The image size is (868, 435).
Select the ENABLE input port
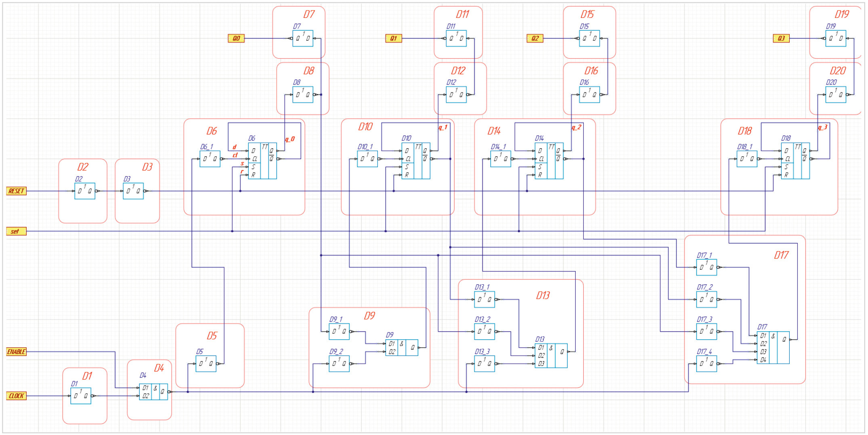(17, 352)
